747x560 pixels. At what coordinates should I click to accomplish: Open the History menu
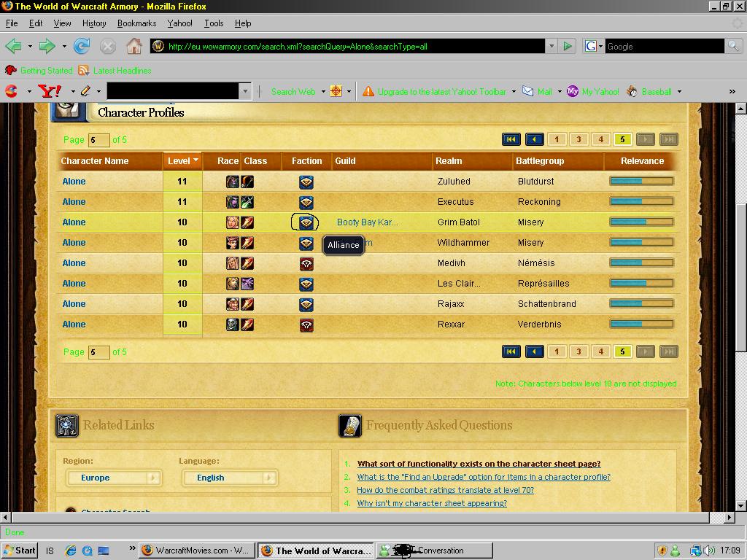coord(94,23)
